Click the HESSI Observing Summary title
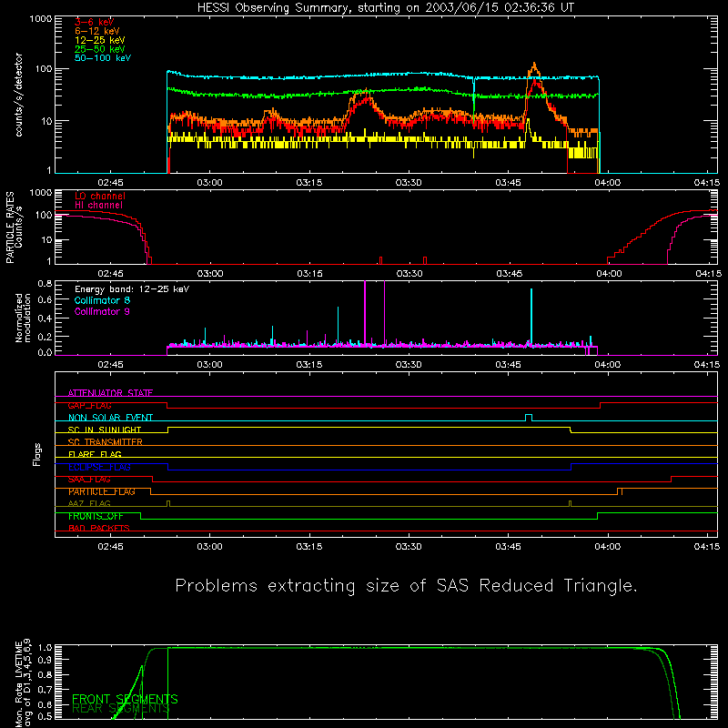 [x=386, y=8]
